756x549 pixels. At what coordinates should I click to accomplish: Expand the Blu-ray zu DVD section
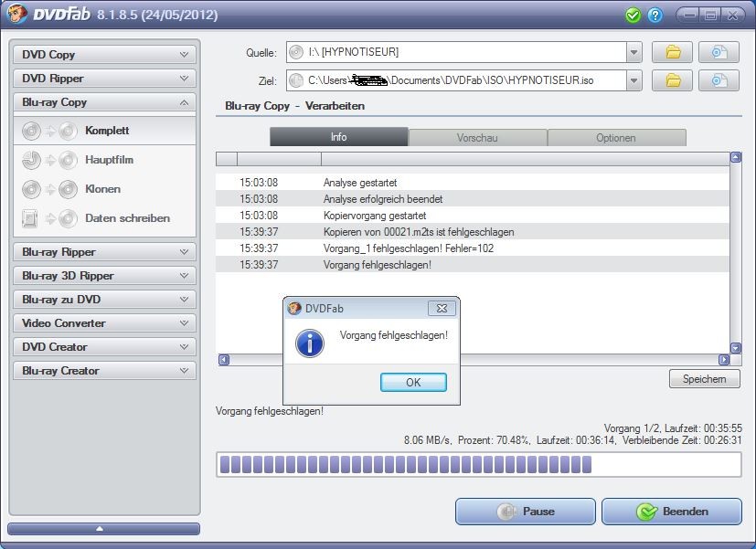[x=104, y=299]
